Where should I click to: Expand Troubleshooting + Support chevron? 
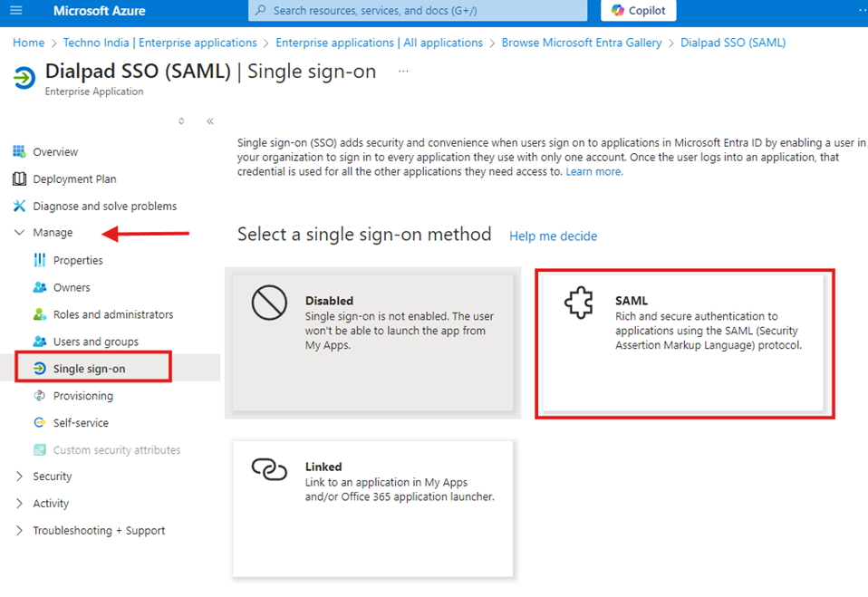19,531
